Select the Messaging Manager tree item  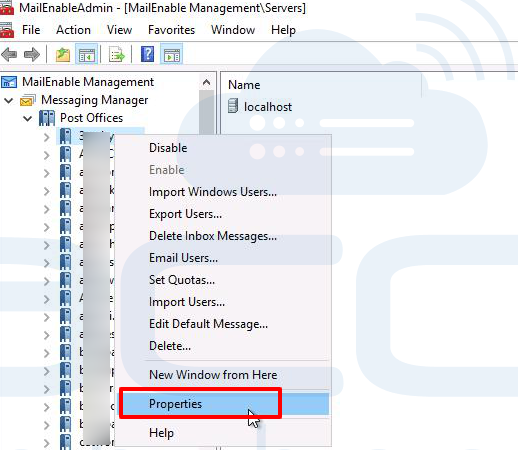point(95,100)
